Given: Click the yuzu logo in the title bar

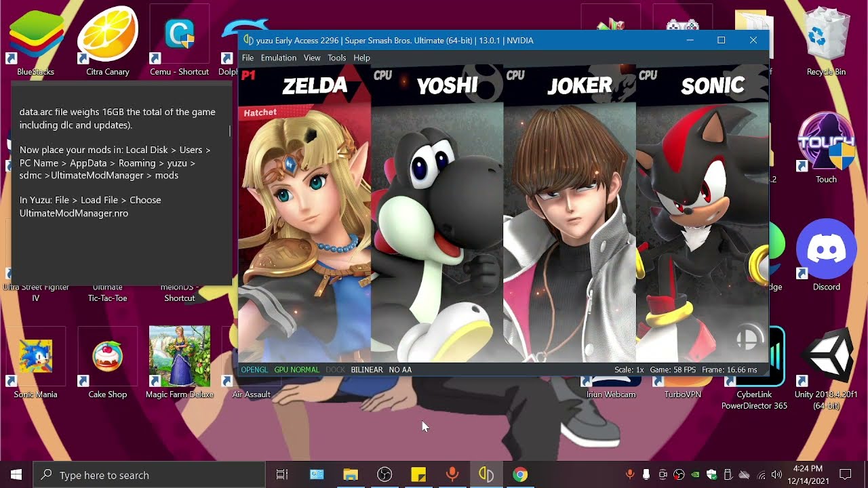Looking at the screenshot, I should [x=249, y=40].
